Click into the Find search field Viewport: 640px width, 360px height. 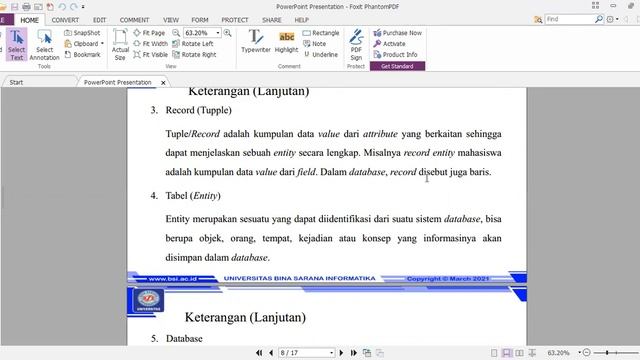(569, 19)
